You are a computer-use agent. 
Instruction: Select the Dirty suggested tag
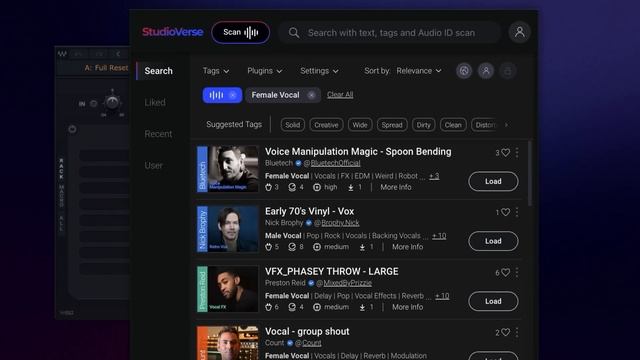[423, 125]
